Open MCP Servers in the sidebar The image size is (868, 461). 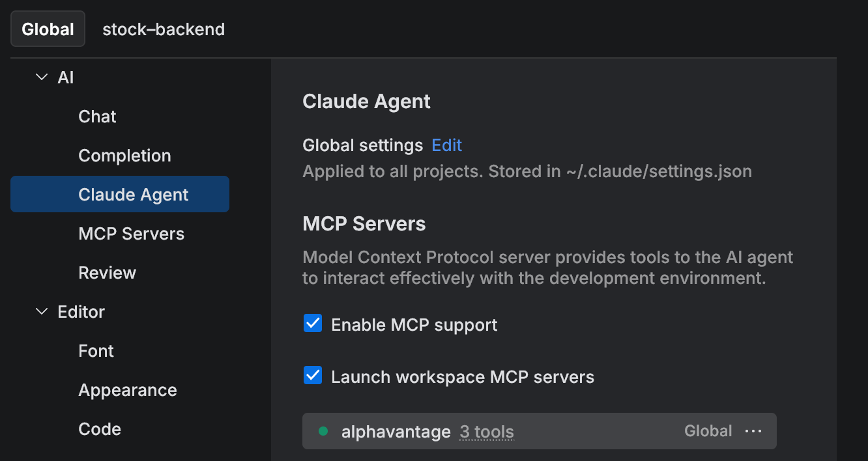click(x=131, y=234)
